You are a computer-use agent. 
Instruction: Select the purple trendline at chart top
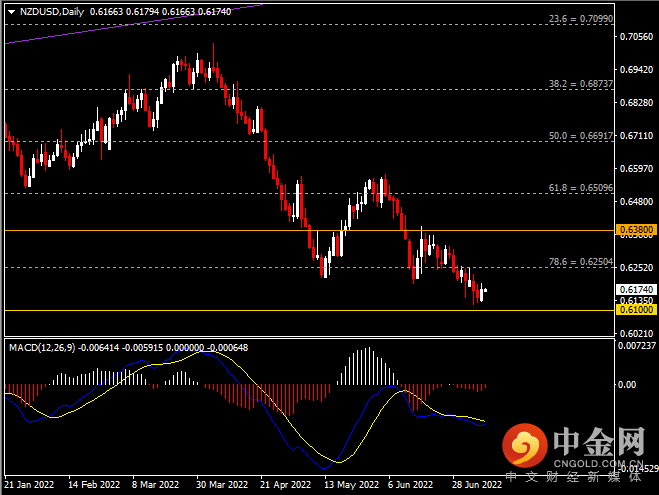(x=134, y=24)
